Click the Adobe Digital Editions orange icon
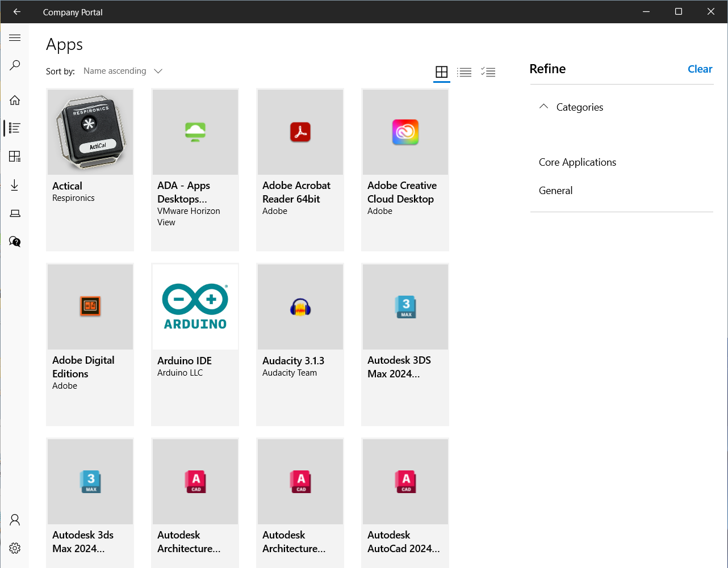The image size is (728, 568). (x=90, y=306)
